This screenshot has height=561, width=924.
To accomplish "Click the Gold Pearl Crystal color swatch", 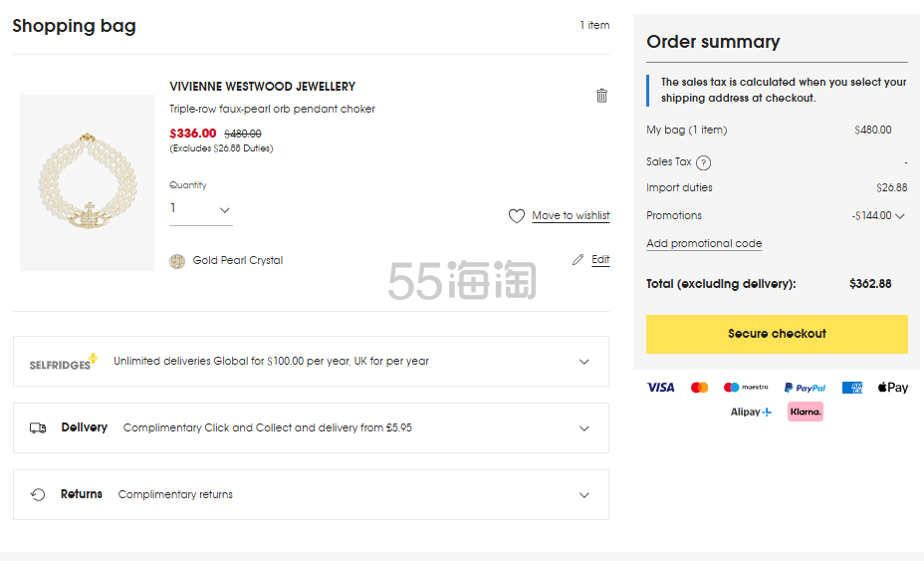I will coord(177,261).
